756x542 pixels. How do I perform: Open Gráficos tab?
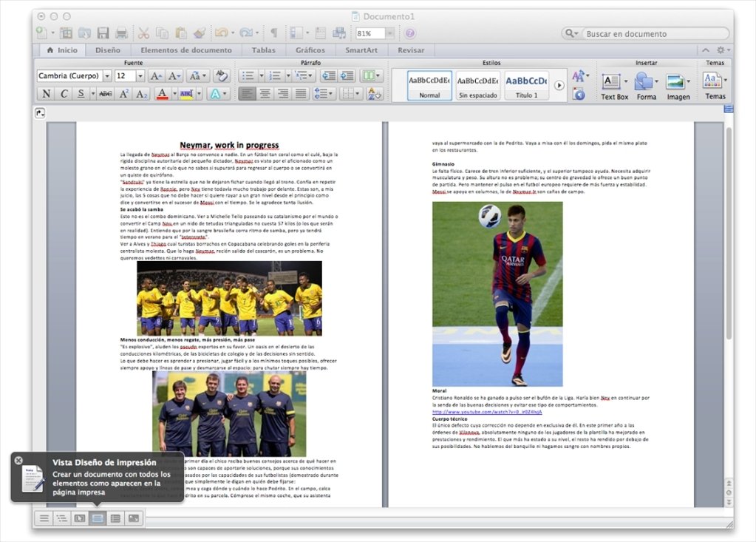pos(310,50)
